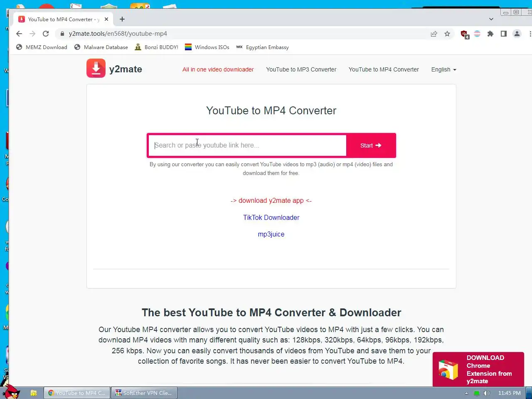Switch to the YouTube to MP4 Converter tab
The image size is (532, 399).
(x=63, y=19)
